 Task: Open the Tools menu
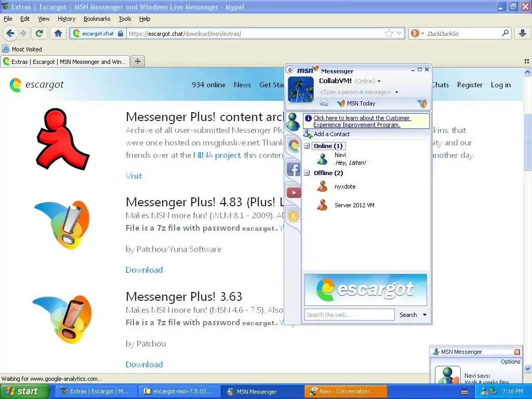[125, 19]
